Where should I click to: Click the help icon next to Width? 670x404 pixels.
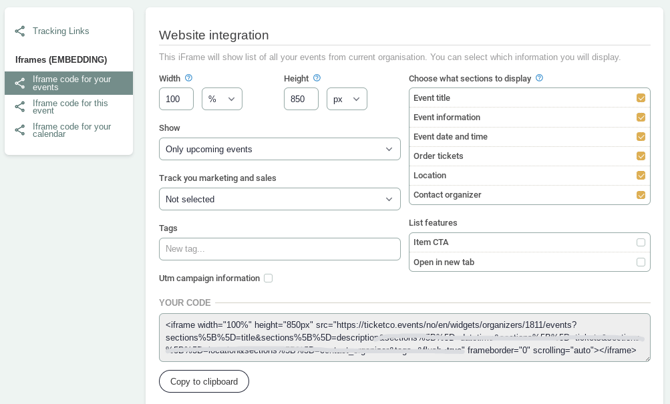(x=189, y=78)
